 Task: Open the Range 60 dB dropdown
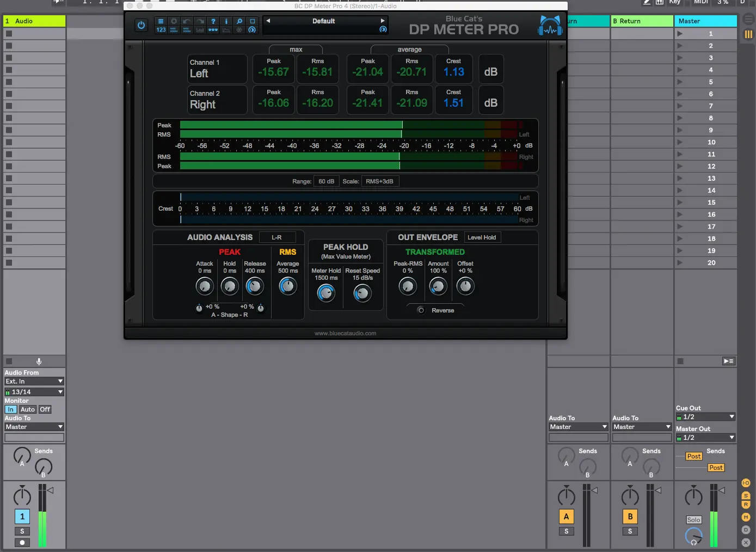point(327,181)
